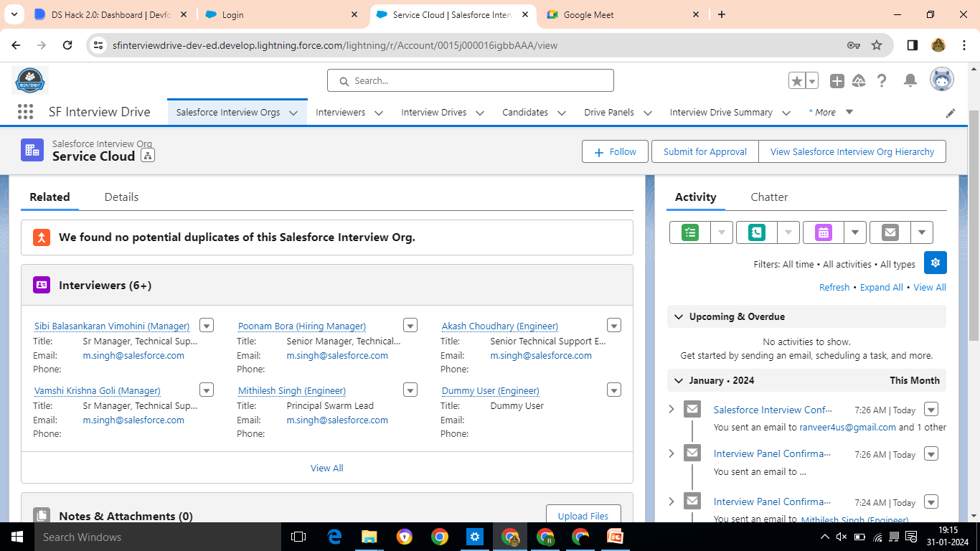Open the actions dropdown for Poonam Bora
The width and height of the screenshot is (980, 551).
click(410, 325)
